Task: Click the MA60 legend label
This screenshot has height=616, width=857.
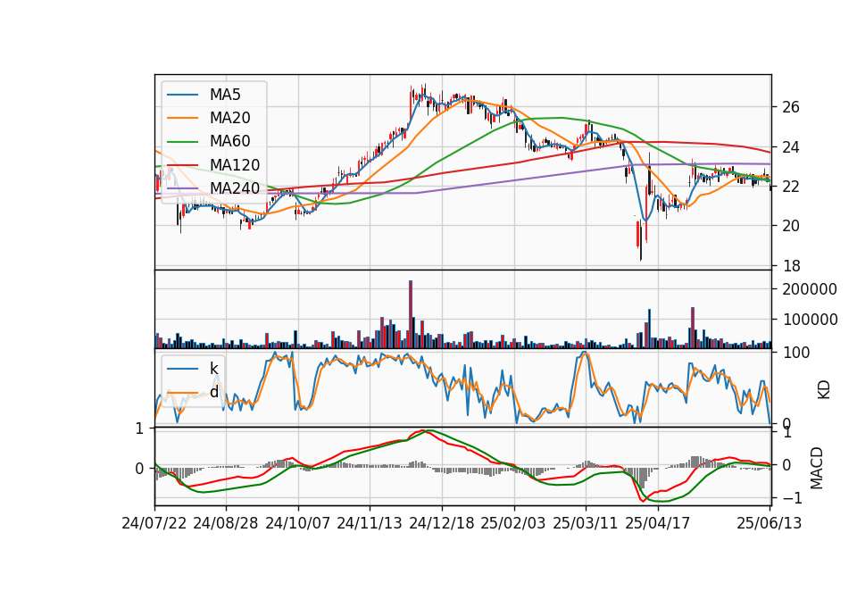Action: (229, 141)
